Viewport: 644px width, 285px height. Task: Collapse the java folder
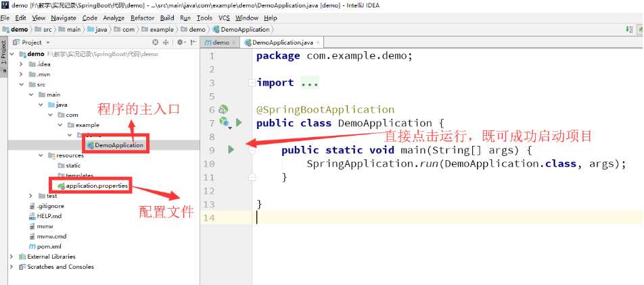[x=41, y=105]
